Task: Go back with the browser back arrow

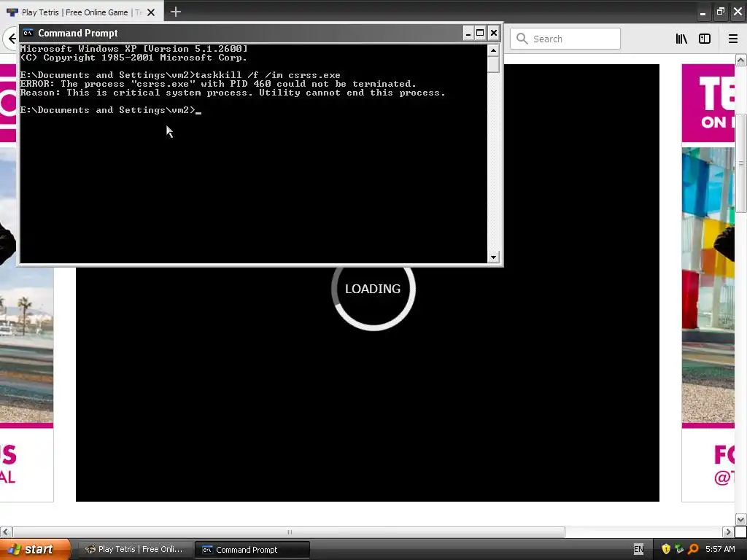Action: click(12, 39)
